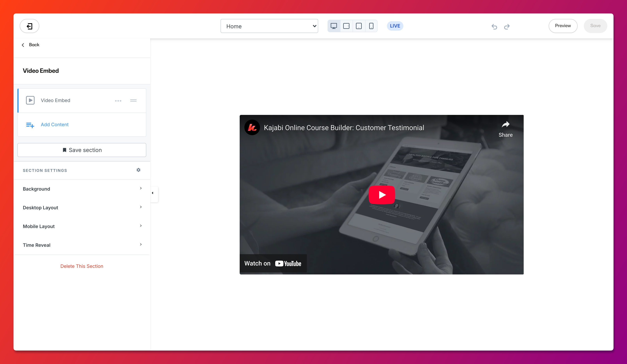Open the page Preview
627x364 pixels.
(563, 26)
